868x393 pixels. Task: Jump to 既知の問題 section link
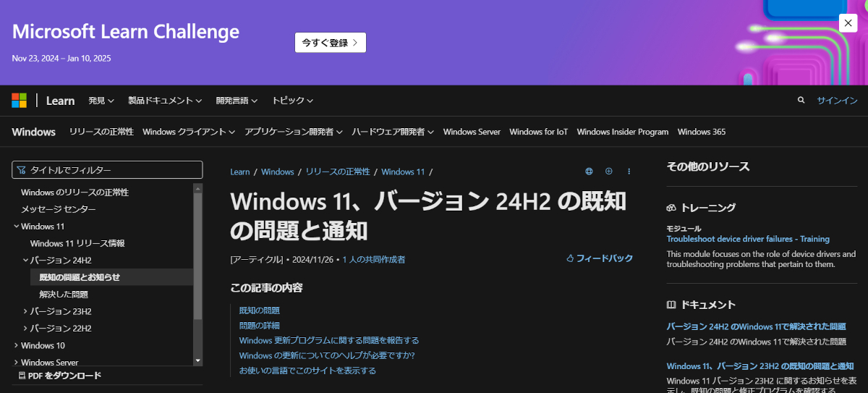coord(260,310)
